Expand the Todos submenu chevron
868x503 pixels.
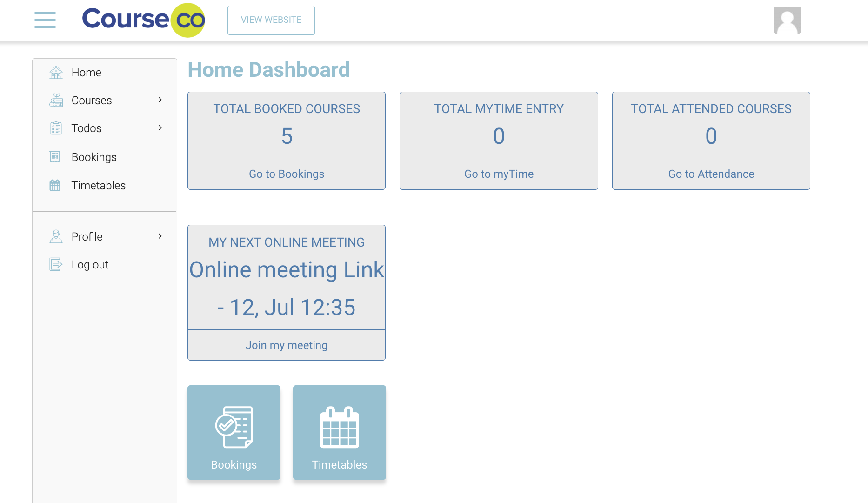pyautogui.click(x=160, y=128)
